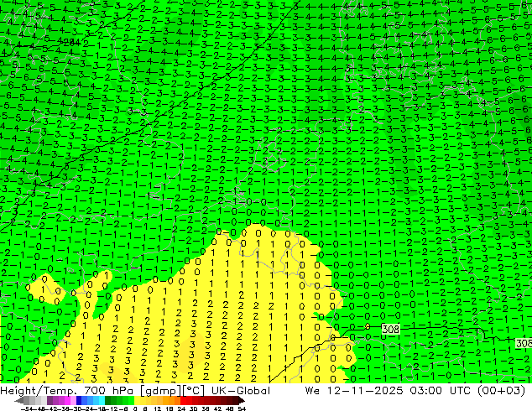
Task: Click the '(00+03)' forecast offset text
Action: 502,391
